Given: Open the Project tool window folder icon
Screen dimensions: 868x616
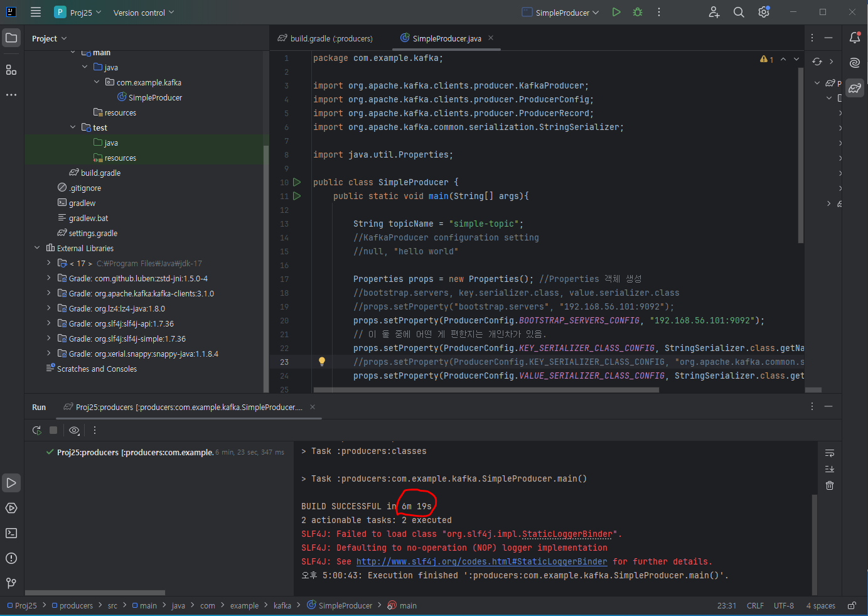Looking at the screenshot, I should [11, 38].
